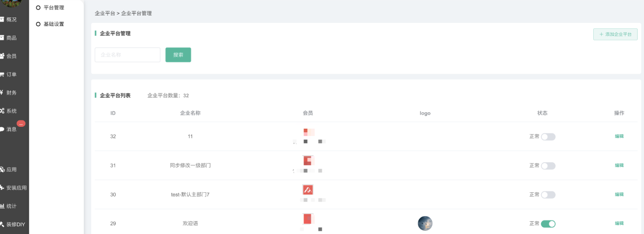Click the round logo thumbnail in 欢迎语 row
644x234 pixels.
(x=425, y=223)
